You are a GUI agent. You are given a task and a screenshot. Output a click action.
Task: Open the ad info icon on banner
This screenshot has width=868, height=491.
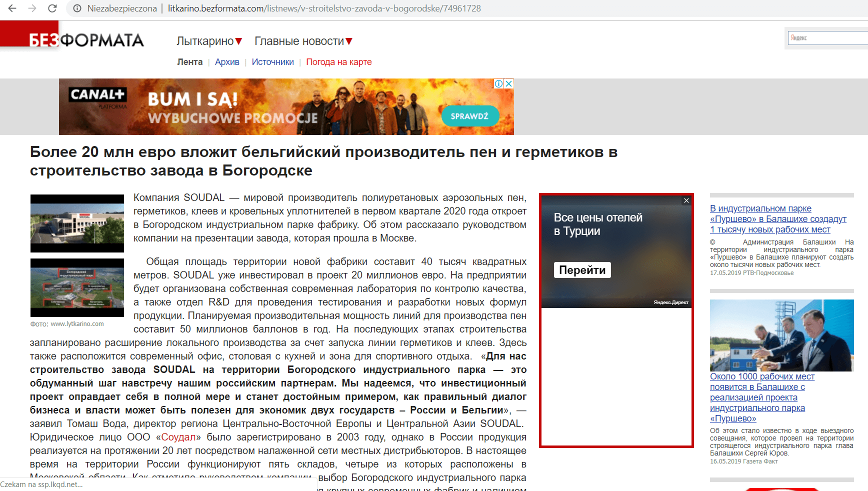point(498,83)
